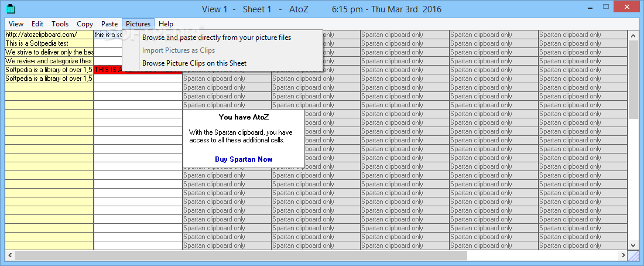644x266 pixels.
Task: Click the AtoZ app icon in title bar
Action: (x=12, y=8)
